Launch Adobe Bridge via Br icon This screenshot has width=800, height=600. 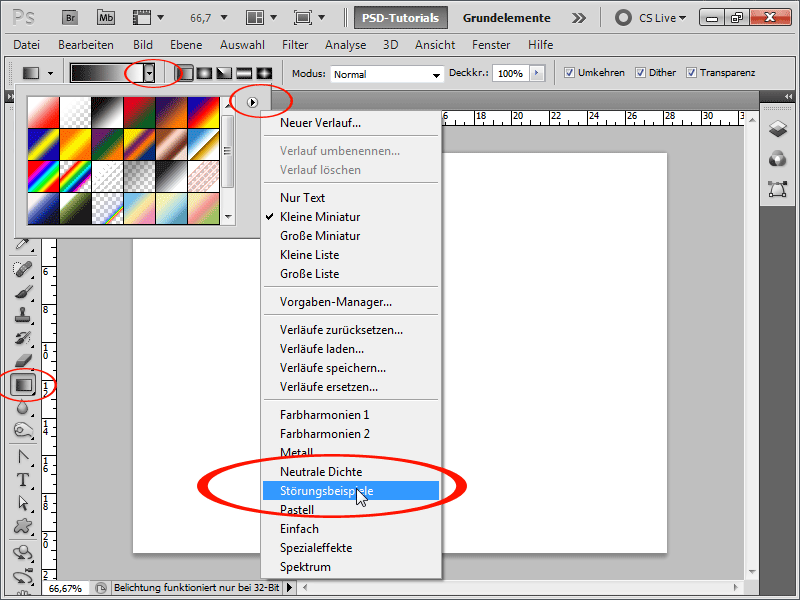[x=70, y=18]
